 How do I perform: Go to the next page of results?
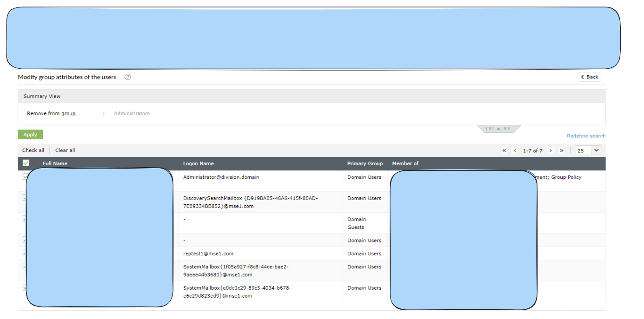tap(551, 150)
